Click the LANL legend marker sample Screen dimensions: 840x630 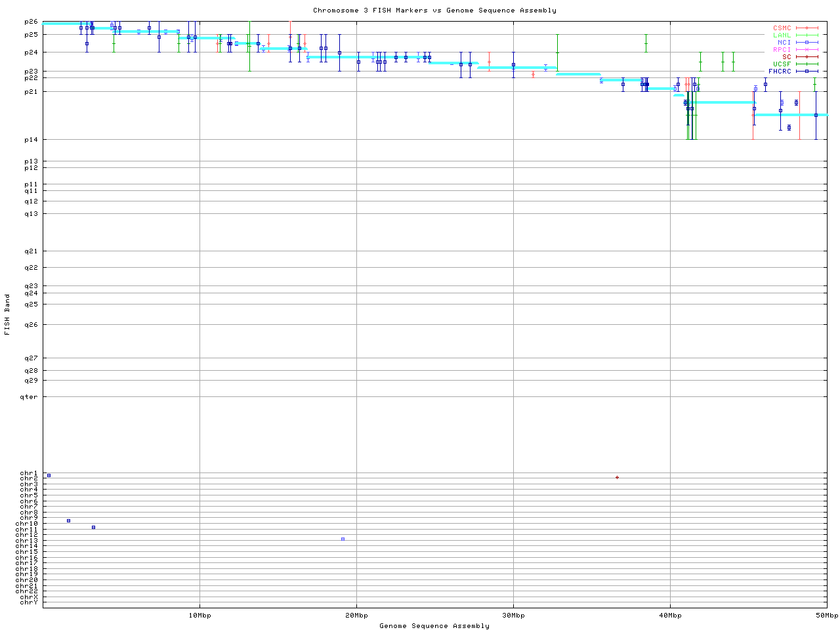click(807, 35)
